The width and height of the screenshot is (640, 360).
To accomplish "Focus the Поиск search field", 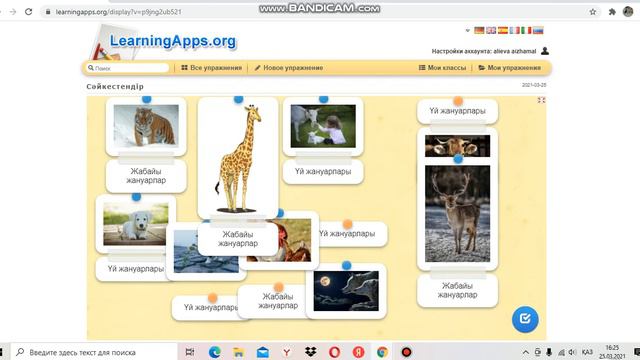I will pos(128,68).
